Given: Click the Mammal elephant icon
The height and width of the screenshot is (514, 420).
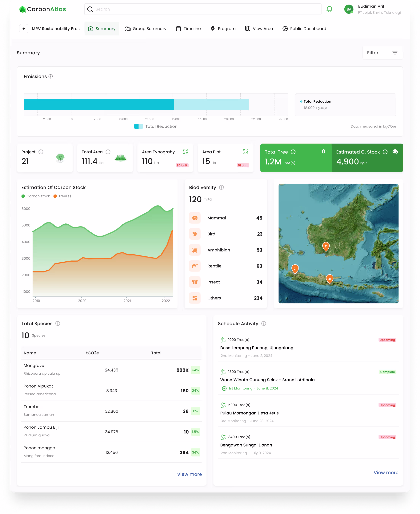Looking at the screenshot, I should 195,218.
